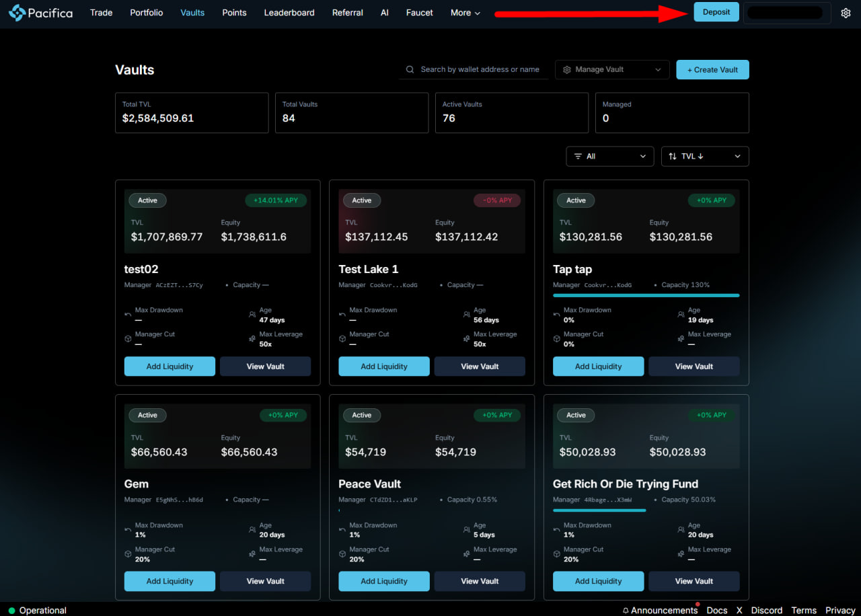This screenshot has height=616, width=861.
Task: View the Tap tap vault
Action: [694, 367]
